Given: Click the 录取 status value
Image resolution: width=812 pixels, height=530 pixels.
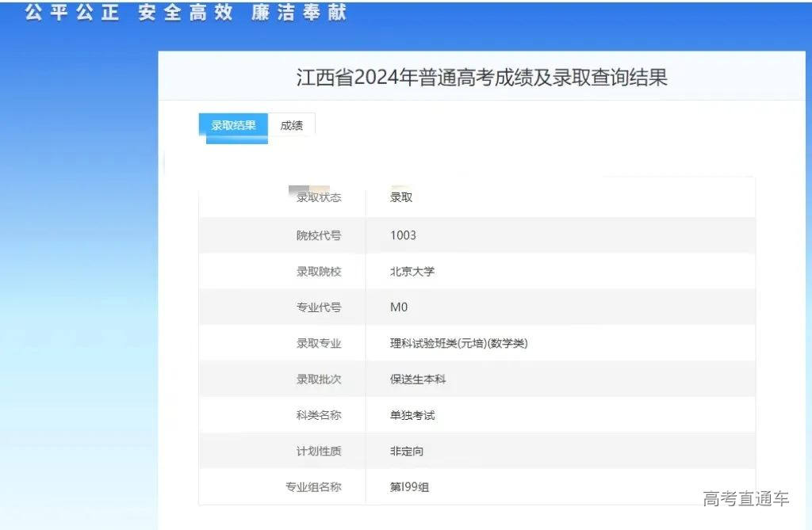Looking at the screenshot, I should click(x=400, y=198).
